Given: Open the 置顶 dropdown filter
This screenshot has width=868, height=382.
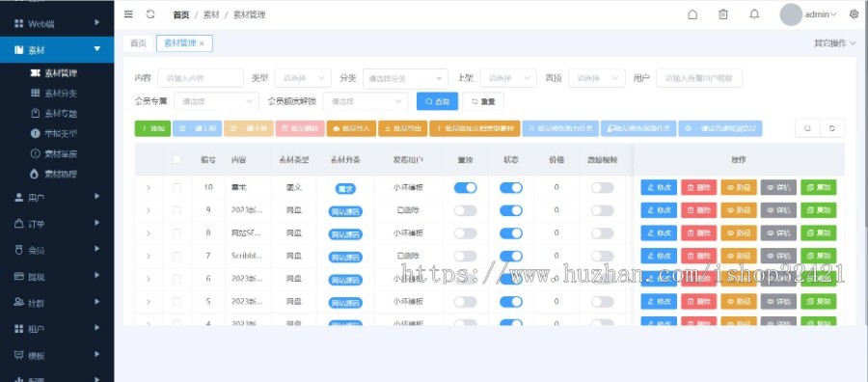Looking at the screenshot, I should pos(597,78).
